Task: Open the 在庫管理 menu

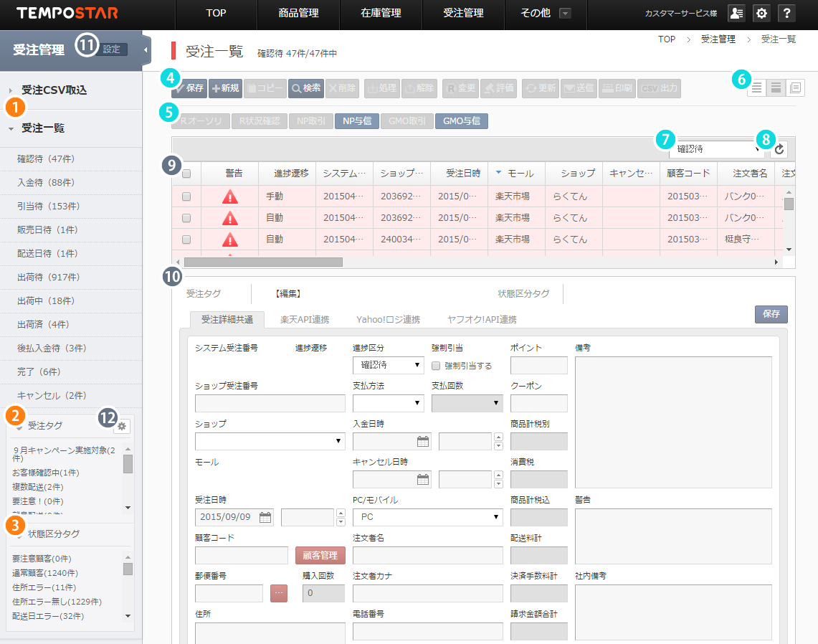Action: tap(381, 14)
